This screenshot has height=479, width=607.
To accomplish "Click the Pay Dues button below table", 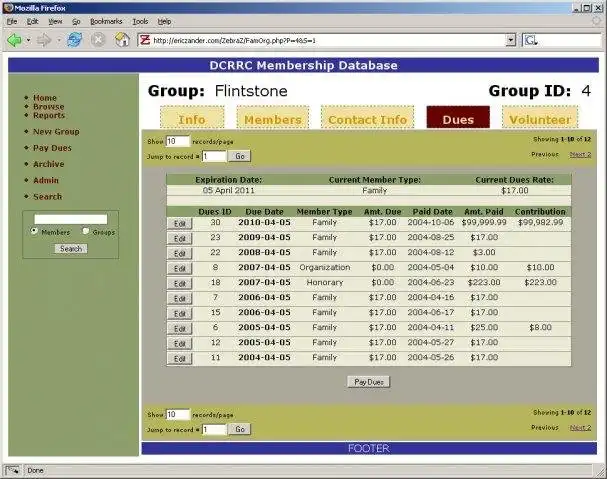I will click(369, 382).
